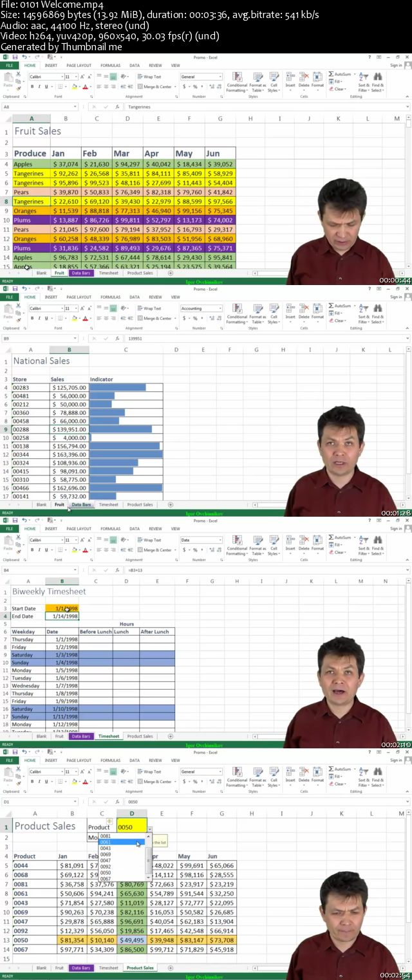Click the new sheet plus icon in the Fruit Sales frame
412x980 pixels.
pyautogui.click(x=170, y=273)
